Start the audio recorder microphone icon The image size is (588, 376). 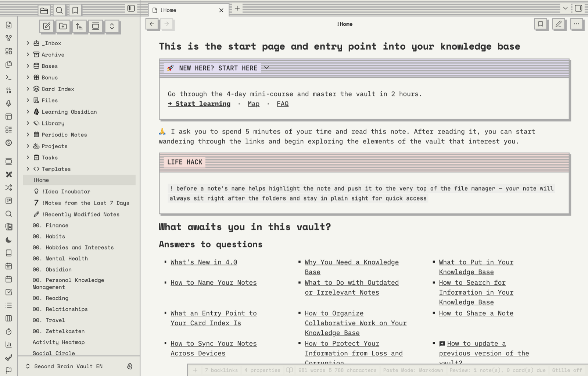pos(9,103)
